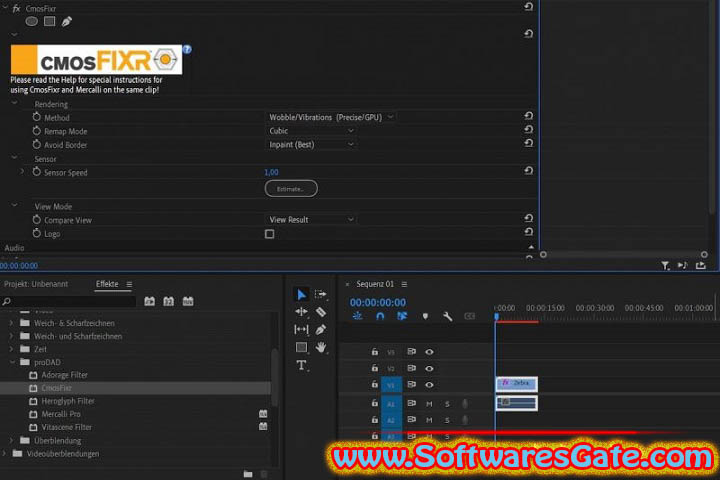The width and height of the screenshot is (720, 480).
Task: Open the Sequenz 01 panel menu
Action: tap(404, 284)
